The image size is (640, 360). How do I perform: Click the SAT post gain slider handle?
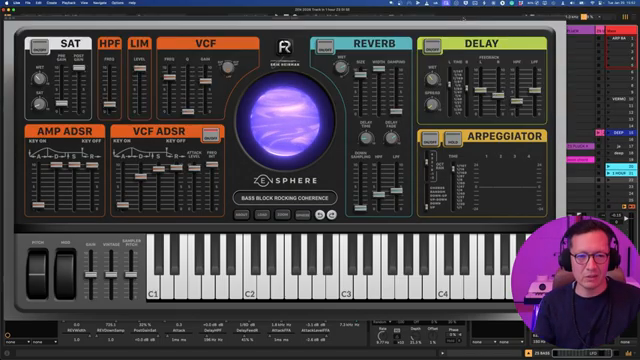pyautogui.click(x=79, y=67)
